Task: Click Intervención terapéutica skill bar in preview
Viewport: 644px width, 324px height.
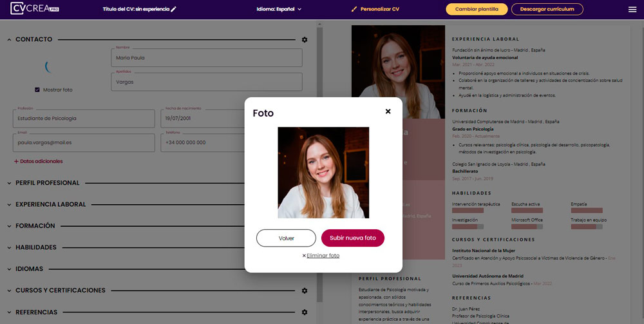Action: click(x=468, y=211)
